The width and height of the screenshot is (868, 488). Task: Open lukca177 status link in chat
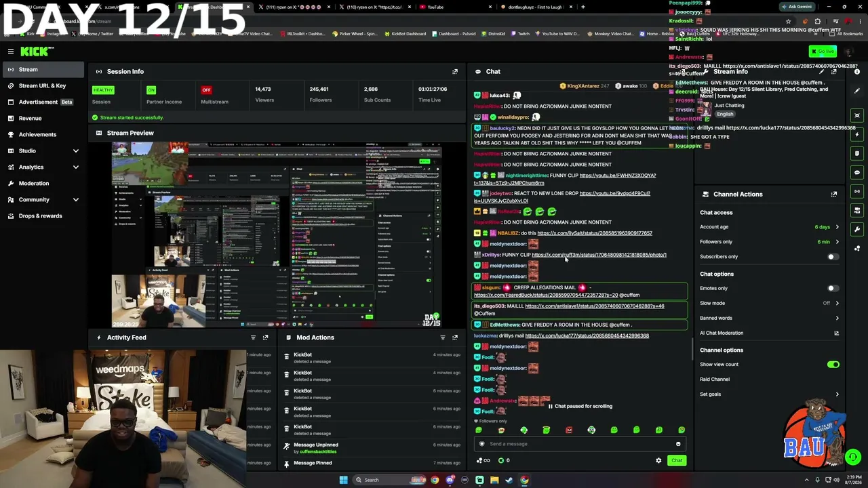587,335
